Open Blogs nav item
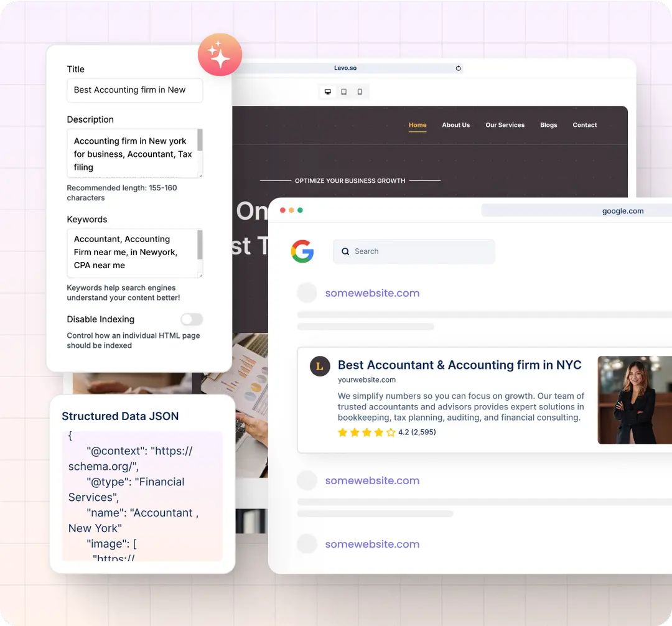672x626 pixels. coord(549,125)
